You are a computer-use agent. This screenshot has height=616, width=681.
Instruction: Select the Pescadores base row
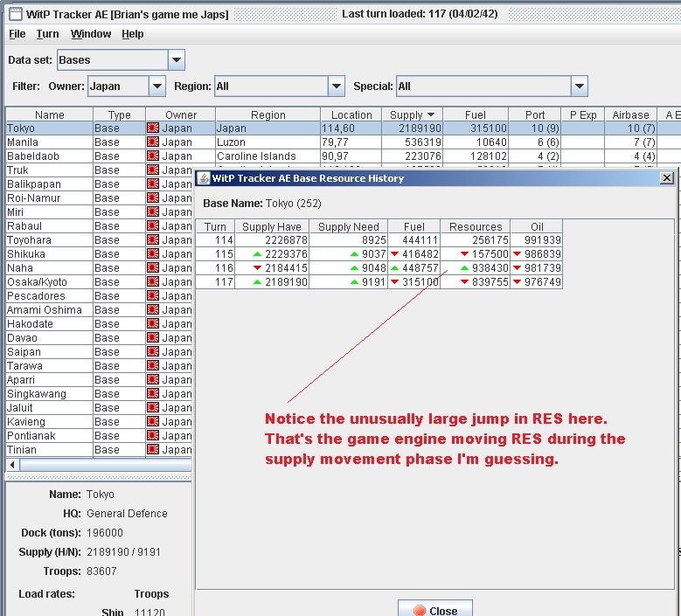(x=99, y=296)
